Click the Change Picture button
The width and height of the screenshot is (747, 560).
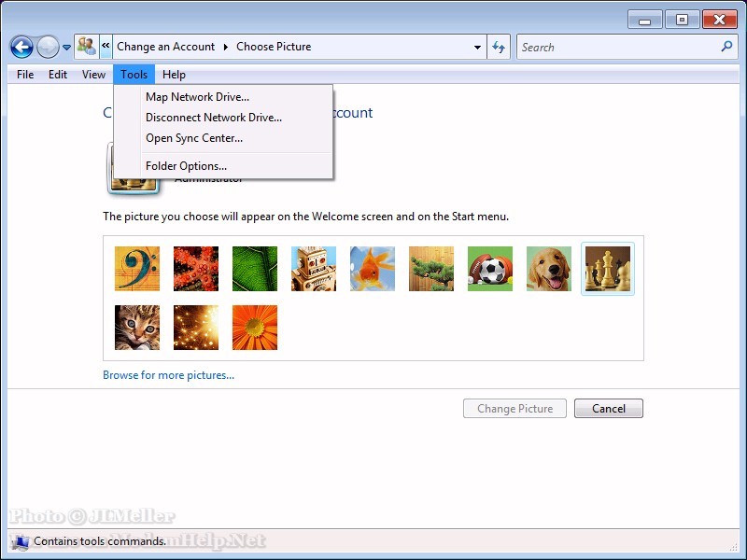(x=515, y=409)
